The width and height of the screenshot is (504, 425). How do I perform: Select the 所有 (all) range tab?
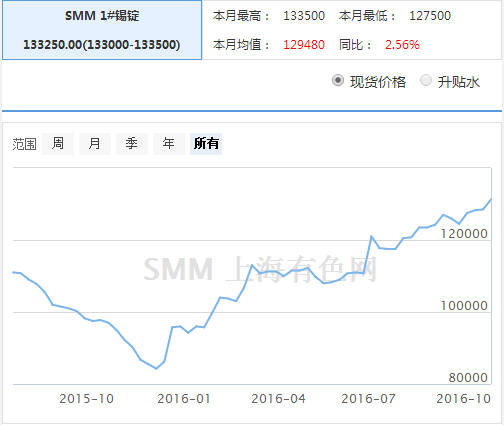click(x=206, y=144)
